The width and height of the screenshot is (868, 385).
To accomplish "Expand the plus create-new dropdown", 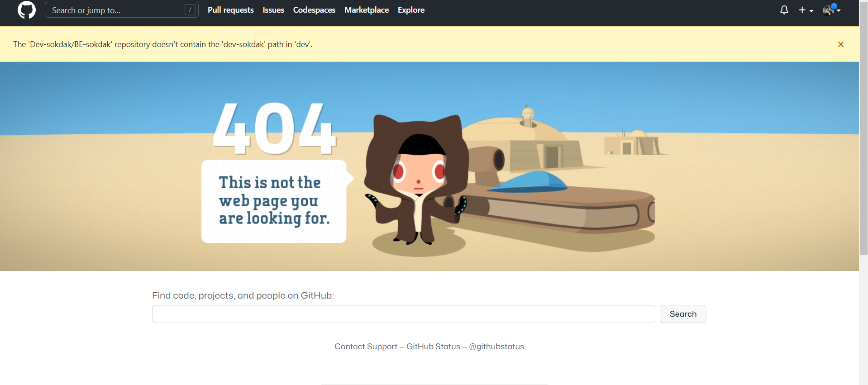I will click(x=806, y=10).
